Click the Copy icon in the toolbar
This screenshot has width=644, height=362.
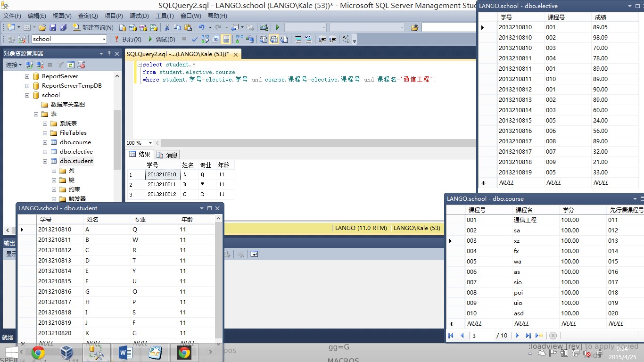pos(177,27)
